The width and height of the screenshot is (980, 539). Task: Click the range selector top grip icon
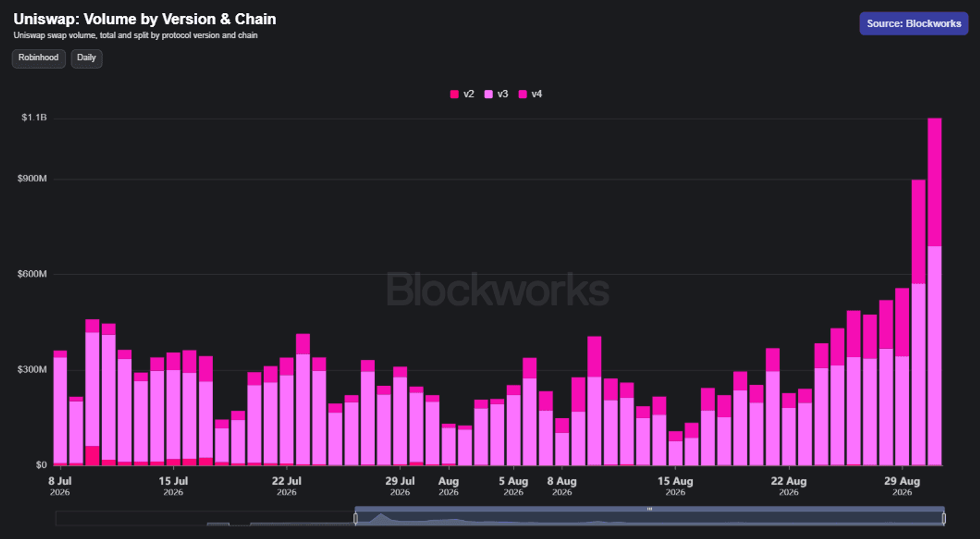649,509
